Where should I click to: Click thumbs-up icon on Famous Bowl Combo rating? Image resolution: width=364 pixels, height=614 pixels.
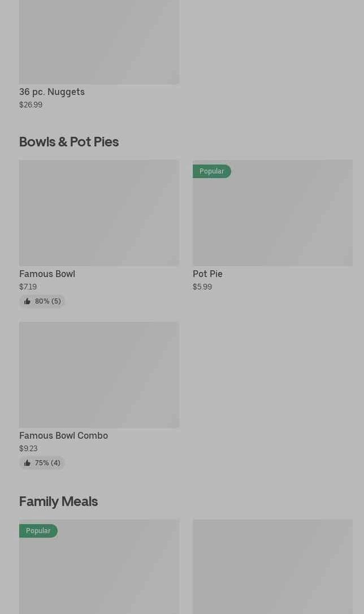click(x=27, y=463)
